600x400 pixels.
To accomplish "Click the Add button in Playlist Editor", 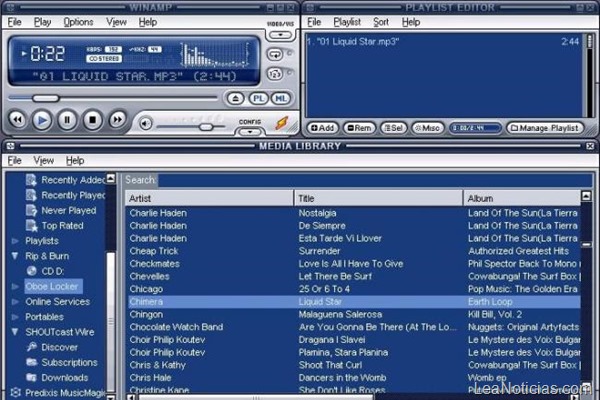I will coord(323,128).
